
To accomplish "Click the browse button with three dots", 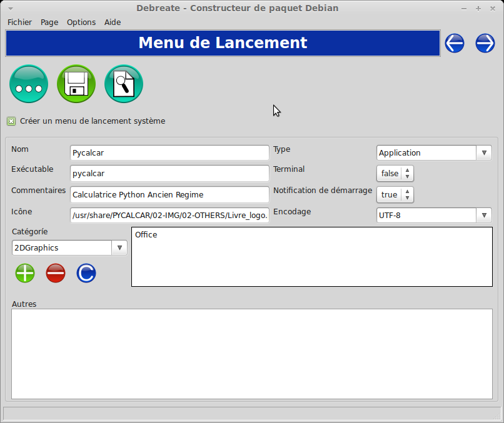I will 29,84.
